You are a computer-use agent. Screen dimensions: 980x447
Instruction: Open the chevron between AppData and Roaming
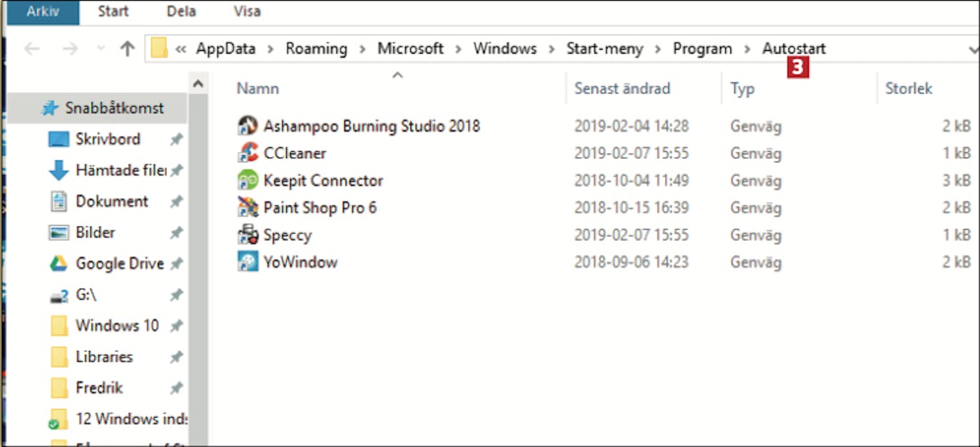pyautogui.click(x=270, y=49)
